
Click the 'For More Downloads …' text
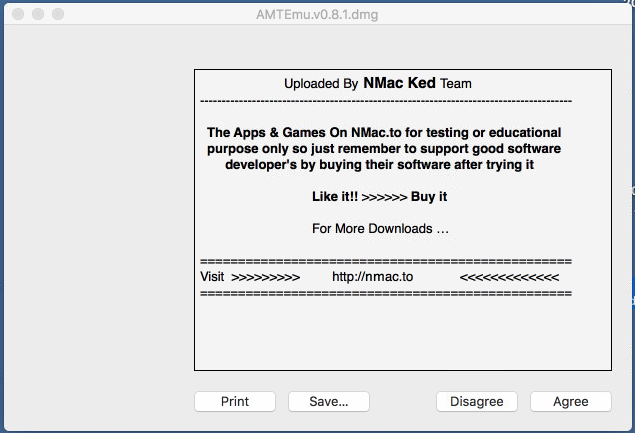coord(380,228)
